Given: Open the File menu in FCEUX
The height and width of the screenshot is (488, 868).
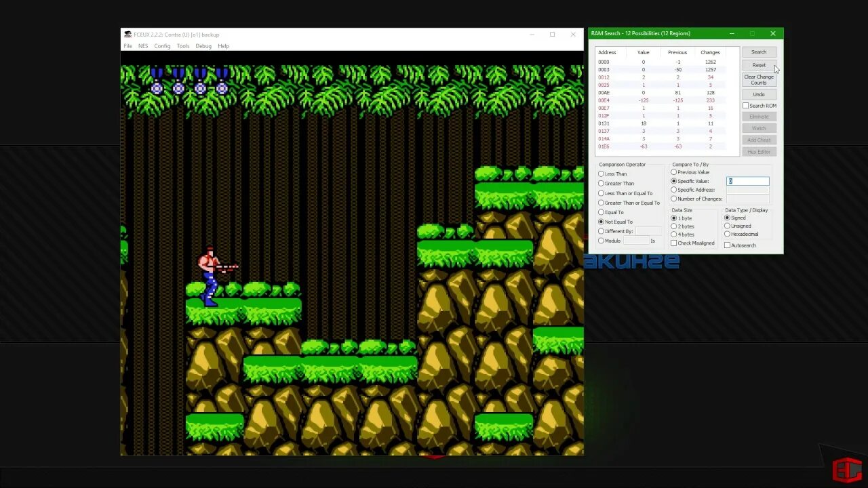Looking at the screenshot, I should pos(127,46).
